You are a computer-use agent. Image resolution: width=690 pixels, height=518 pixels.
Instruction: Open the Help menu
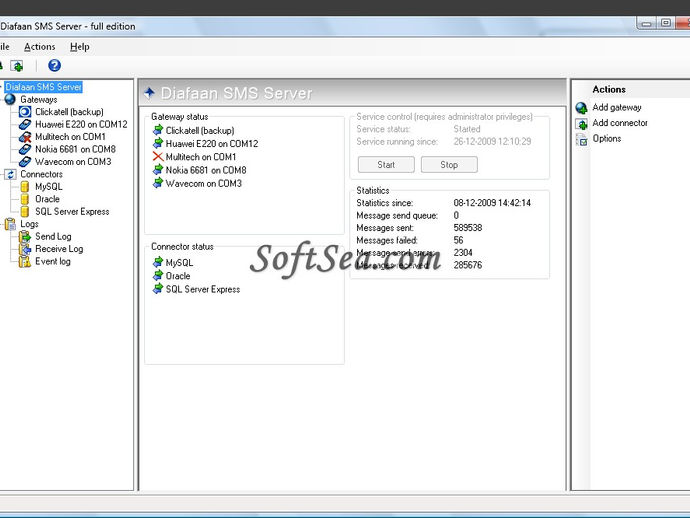pyautogui.click(x=80, y=47)
